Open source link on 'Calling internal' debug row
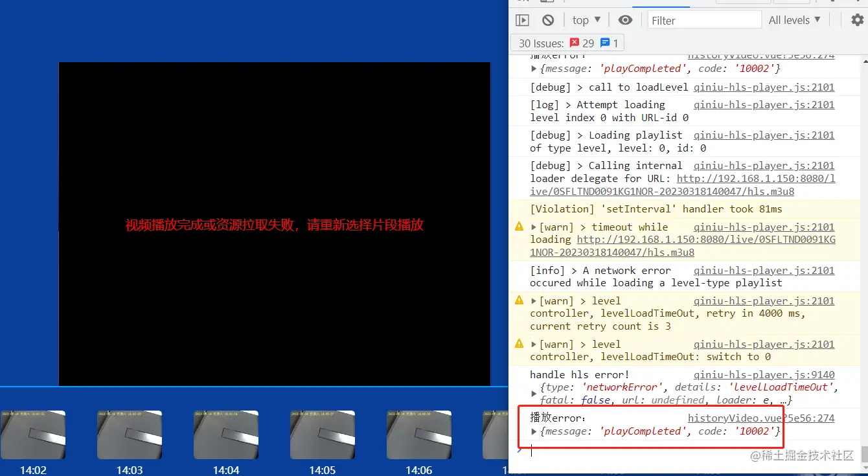The height and width of the screenshot is (476, 868). tap(764, 166)
